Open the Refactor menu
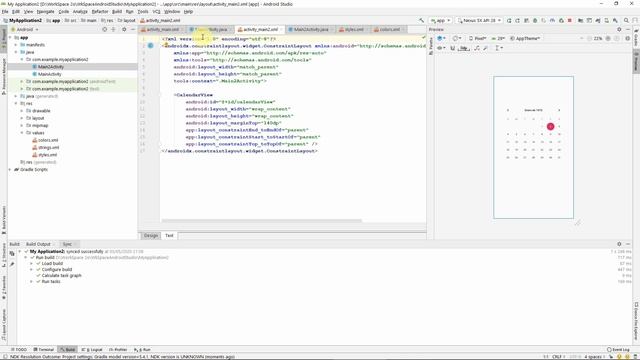Viewport: 640px width, 360px height. pyautogui.click(x=100, y=12)
